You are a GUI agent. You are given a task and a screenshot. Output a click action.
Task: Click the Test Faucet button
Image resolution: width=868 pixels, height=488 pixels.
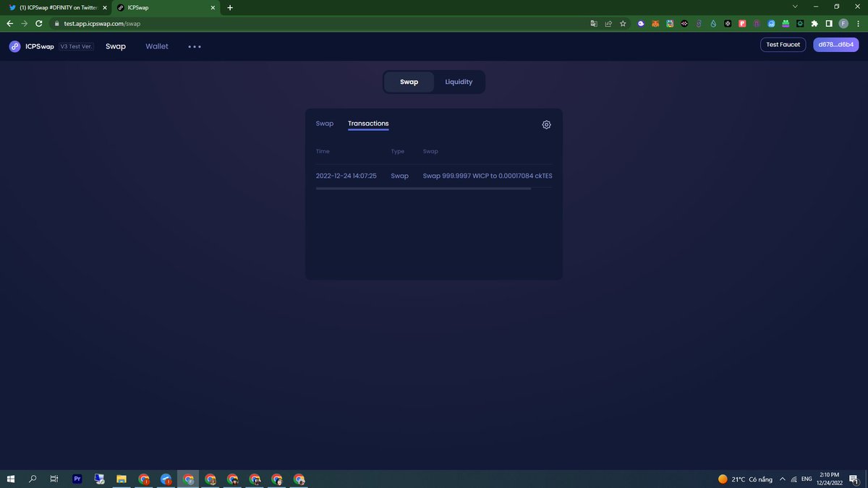click(783, 45)
